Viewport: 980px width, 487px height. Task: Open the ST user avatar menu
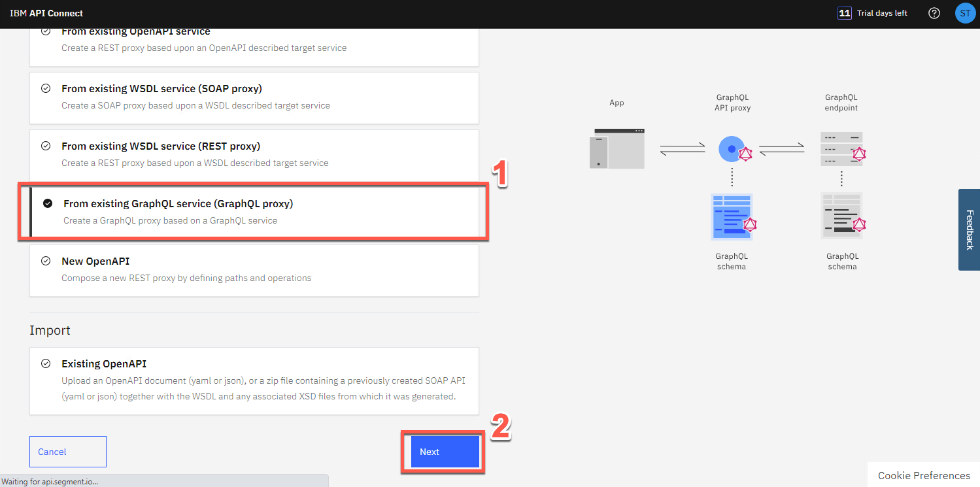tap(965, 13)
